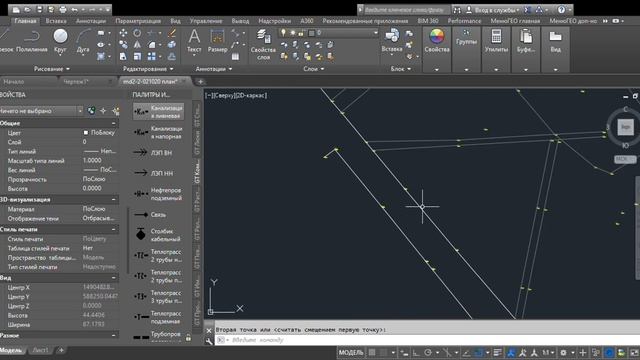The image size is (640, 360).
Task: Click the command line input field
Action: tap(427, 340)
